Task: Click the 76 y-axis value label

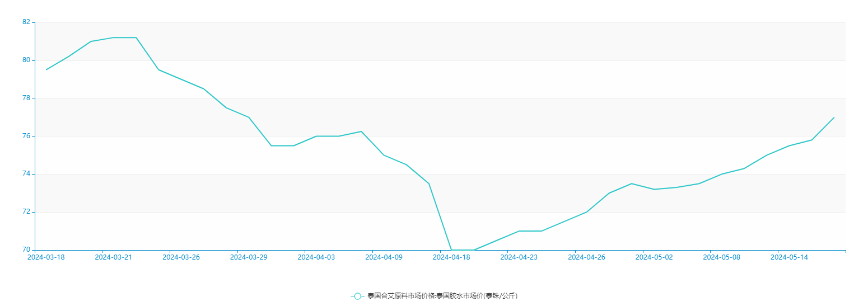Action: [26, 136]
